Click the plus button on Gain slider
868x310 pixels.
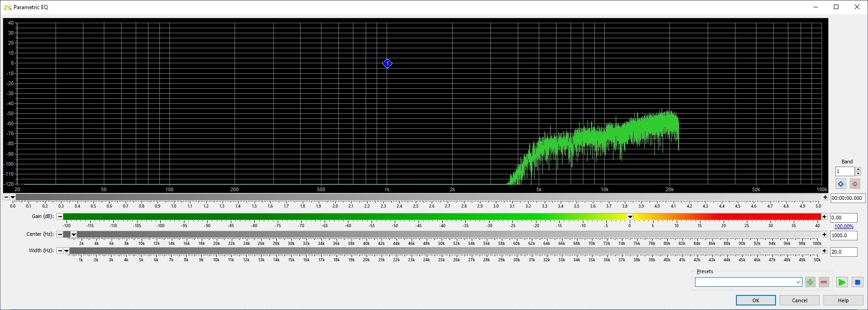pos(824,217)
